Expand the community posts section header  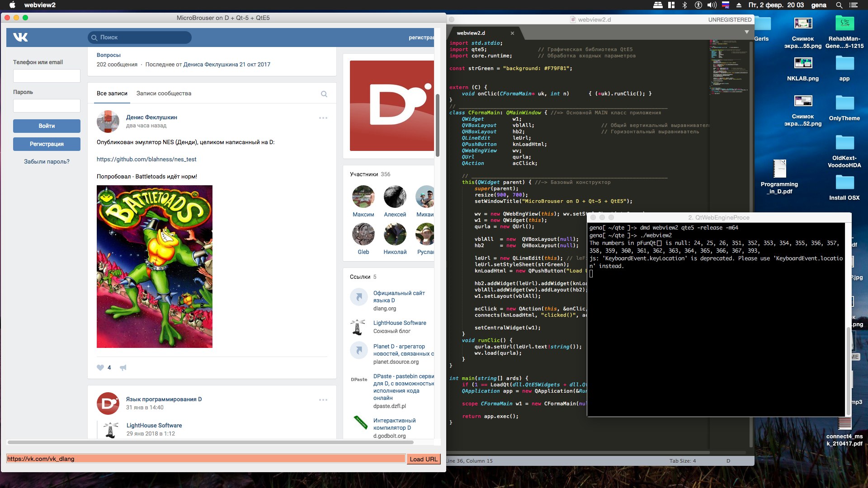[163, 93]
